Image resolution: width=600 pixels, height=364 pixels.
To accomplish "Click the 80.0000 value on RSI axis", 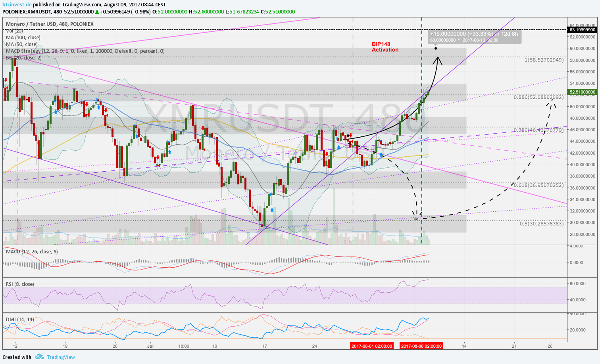I will point(578,284).
